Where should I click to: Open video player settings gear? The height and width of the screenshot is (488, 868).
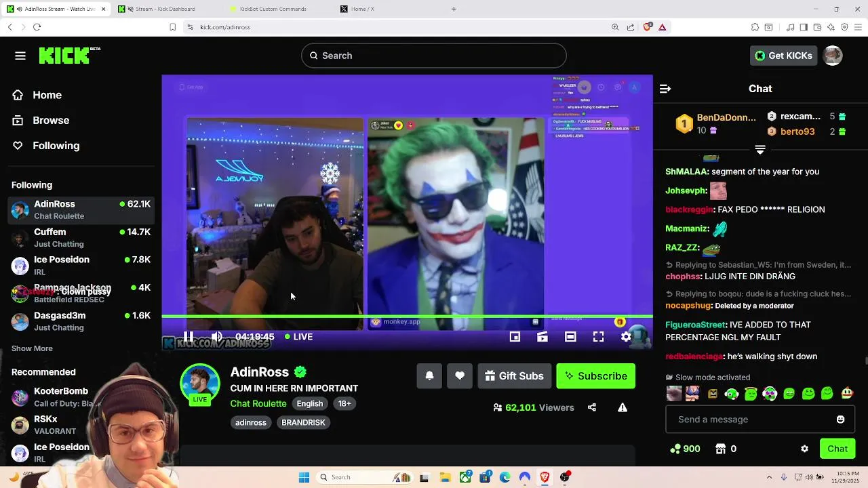click(x=626, y=337)
